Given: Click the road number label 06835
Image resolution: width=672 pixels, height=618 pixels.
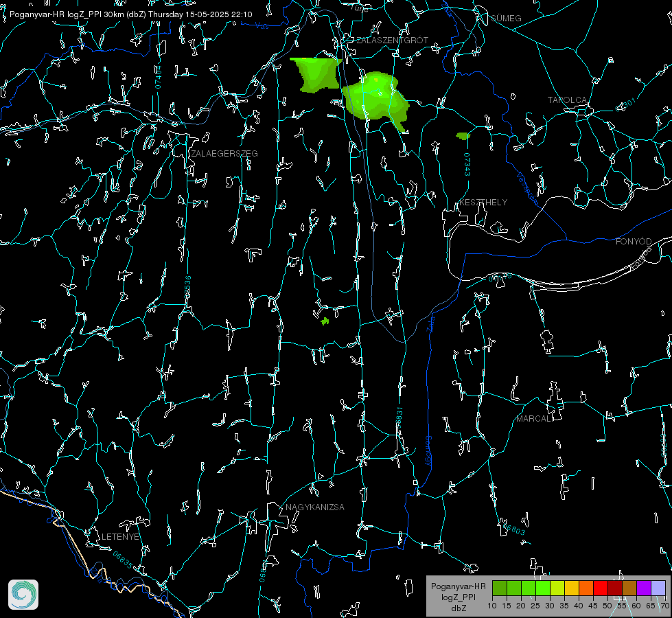Looking at the screenshot, I should point(123,560).
